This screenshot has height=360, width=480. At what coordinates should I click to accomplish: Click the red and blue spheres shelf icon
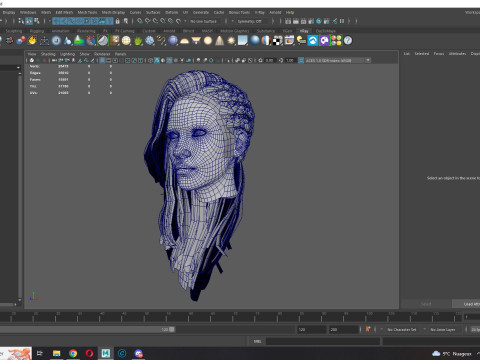(x=21, y=40)
